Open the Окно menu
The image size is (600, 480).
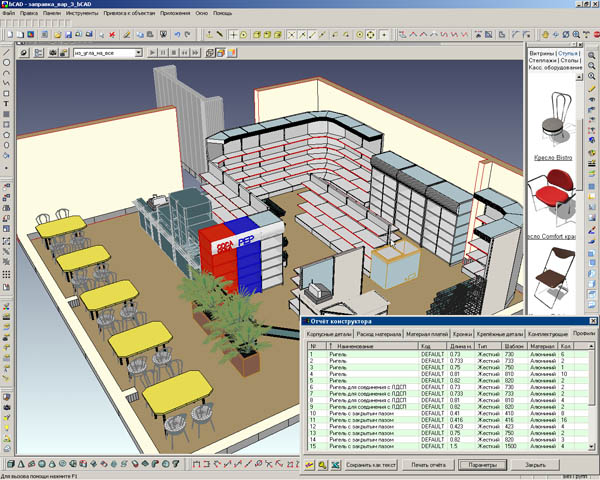point(201,13)
